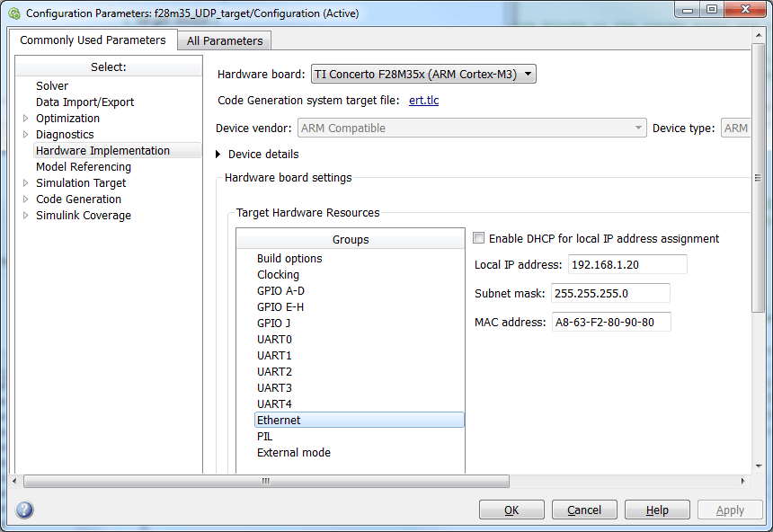Select Solver in the Select list

tap(52, 85)
